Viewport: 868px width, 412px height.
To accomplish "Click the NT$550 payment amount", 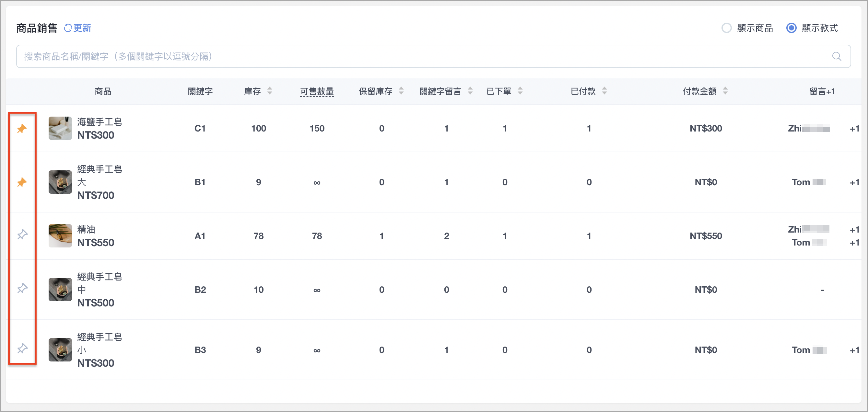I will (x=706, y=236).
